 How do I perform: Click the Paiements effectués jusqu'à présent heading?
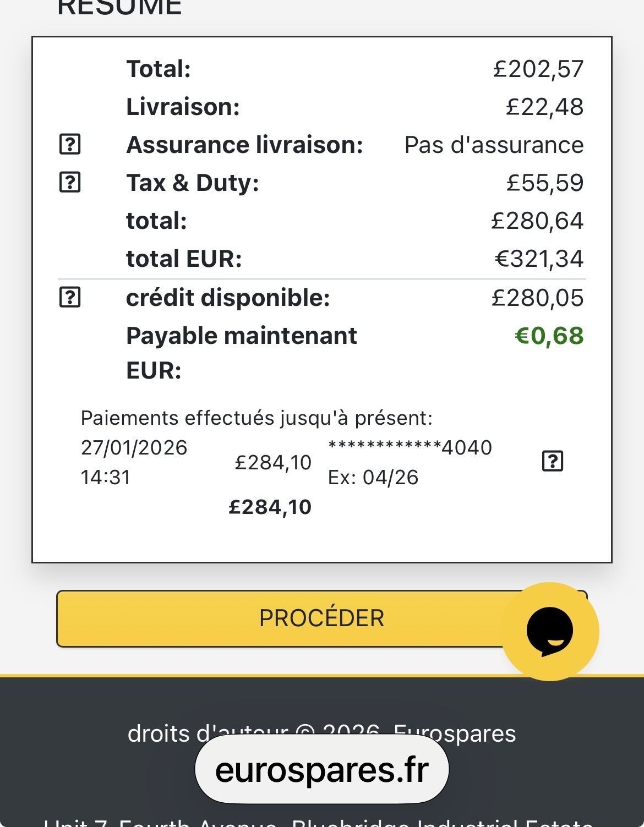tap(256, 418)
